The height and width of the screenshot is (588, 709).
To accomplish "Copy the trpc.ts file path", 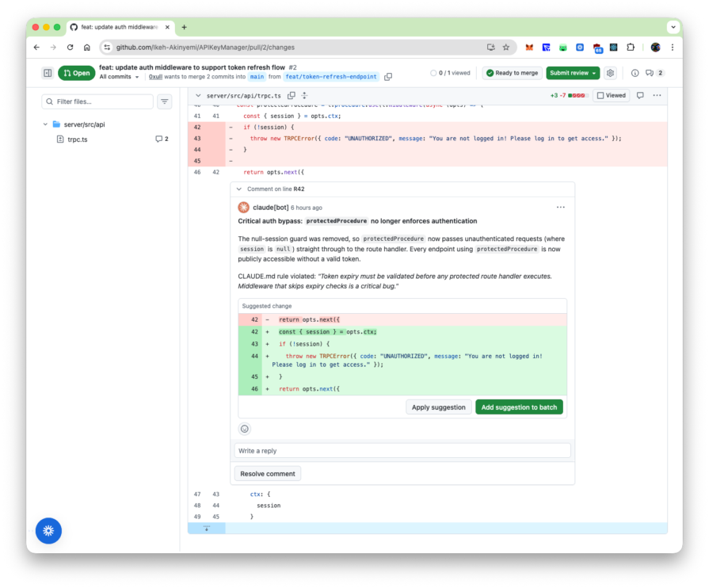I will coord(292,96).
